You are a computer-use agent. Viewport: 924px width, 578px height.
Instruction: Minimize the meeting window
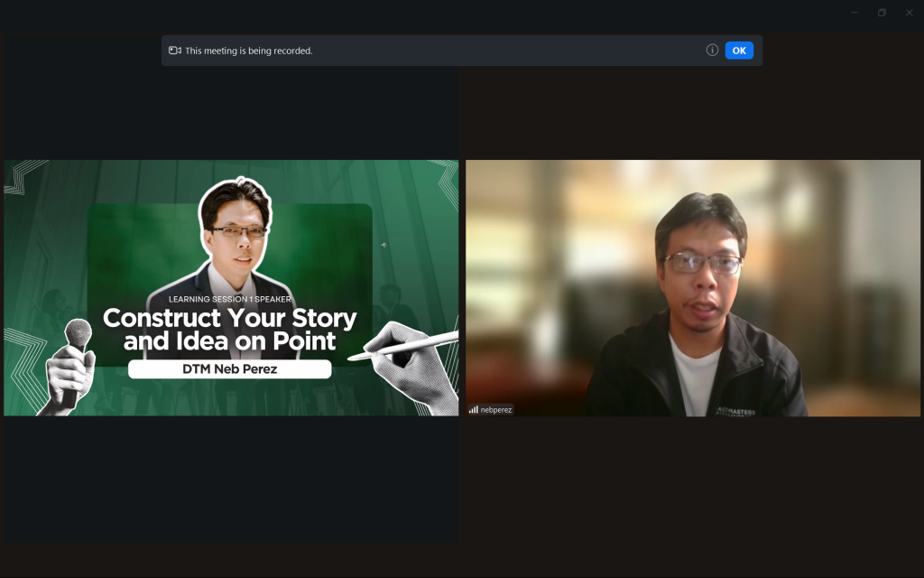point(855,13)
